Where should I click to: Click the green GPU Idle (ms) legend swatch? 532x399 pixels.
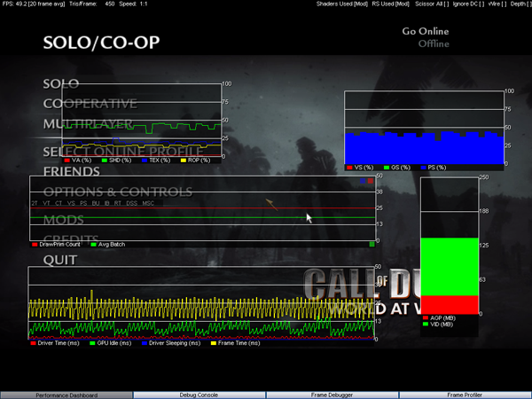click(92, 343)
